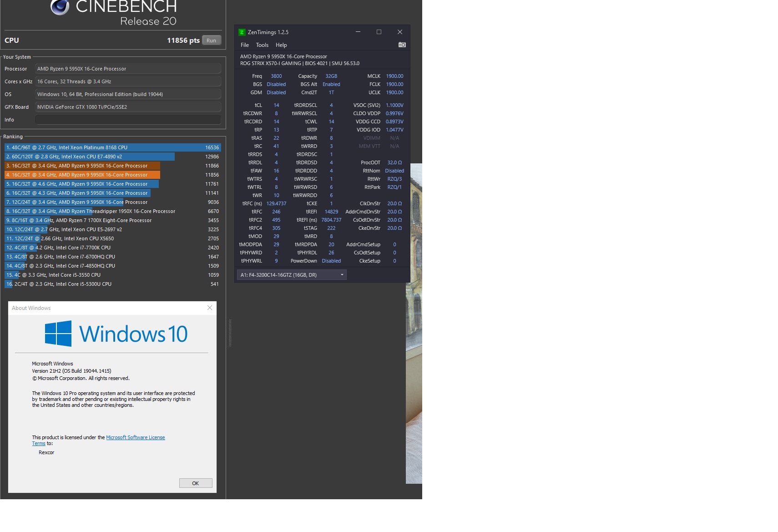Click the tCL value 14

coord(276,105)
